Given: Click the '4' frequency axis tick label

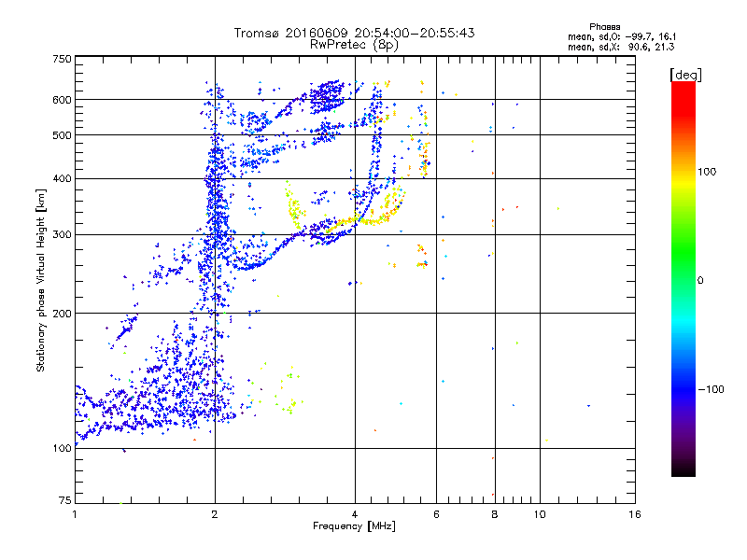Looking at the screenshot, I should point(355,514).
